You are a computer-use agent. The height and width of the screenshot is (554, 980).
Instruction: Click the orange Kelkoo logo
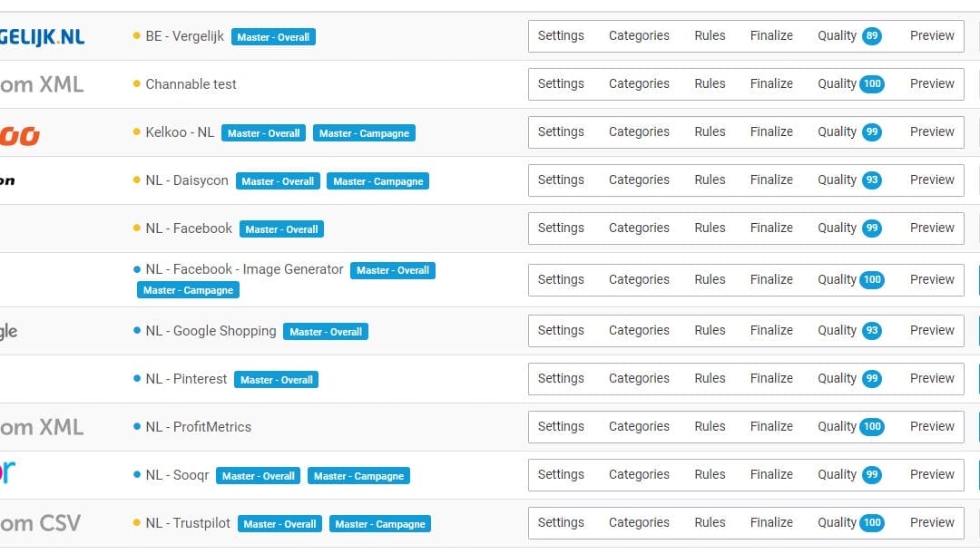[20, 135]
